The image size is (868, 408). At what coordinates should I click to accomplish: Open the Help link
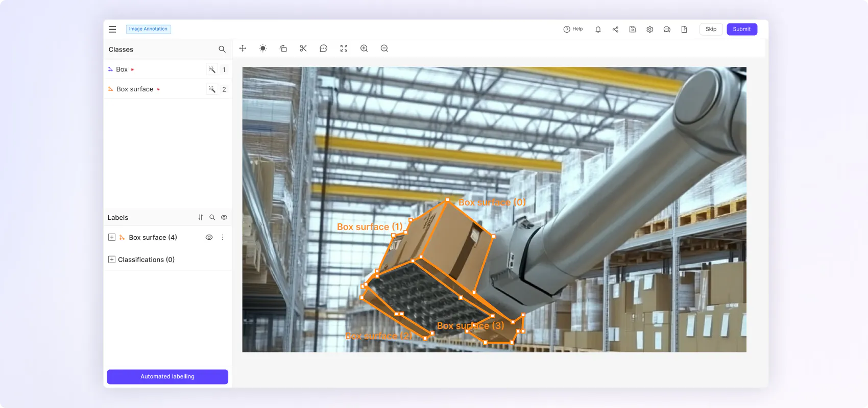(x=573, y=29)
